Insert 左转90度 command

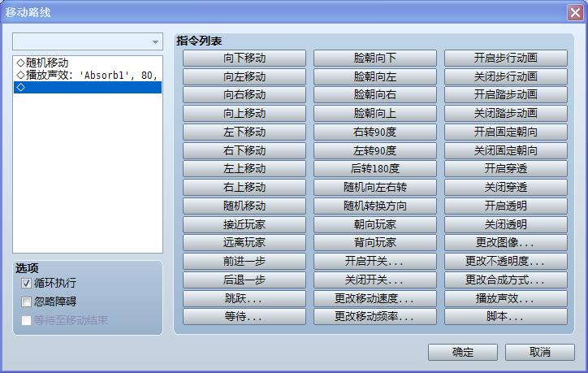[375, 150]
